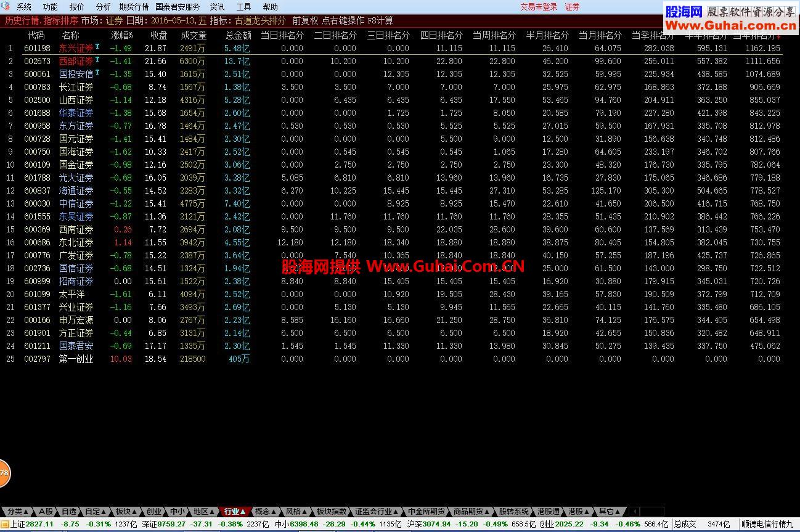Expand the active 行业 tab dropdown
800x532 pixels.
[x=243, y=511]
